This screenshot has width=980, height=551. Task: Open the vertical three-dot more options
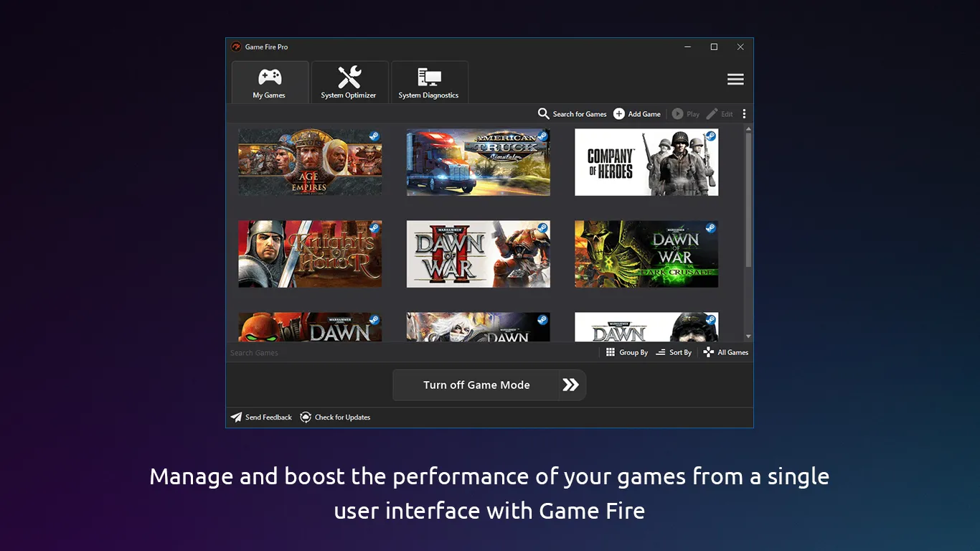pyautogui.click(x=744, y=113)
